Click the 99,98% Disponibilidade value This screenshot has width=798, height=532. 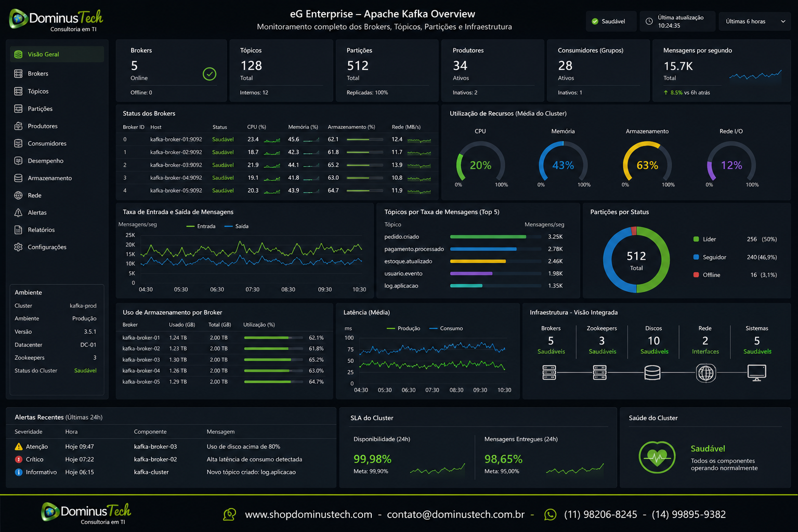pos(372,459)
